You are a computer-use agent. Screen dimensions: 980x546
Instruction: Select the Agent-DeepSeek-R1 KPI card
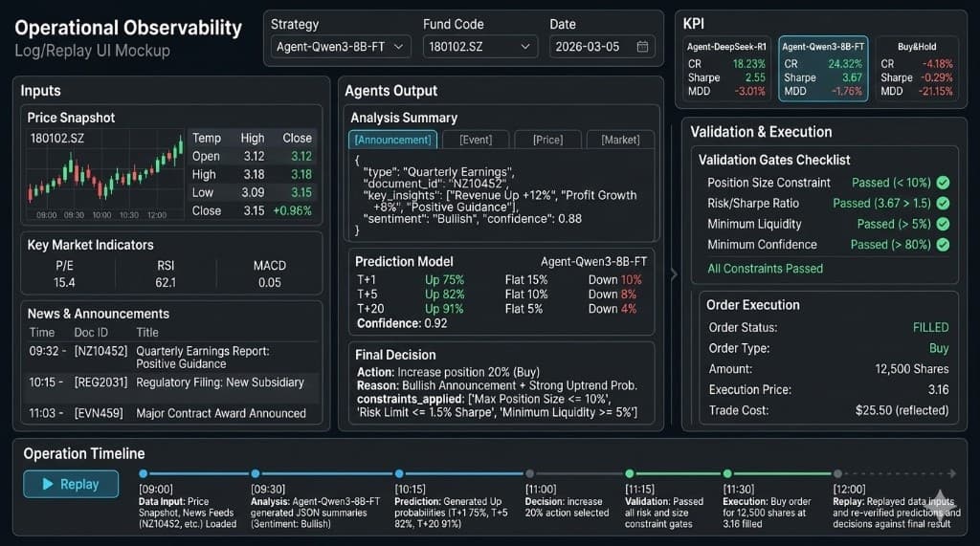pyautogui.click(x=728, y=69)
